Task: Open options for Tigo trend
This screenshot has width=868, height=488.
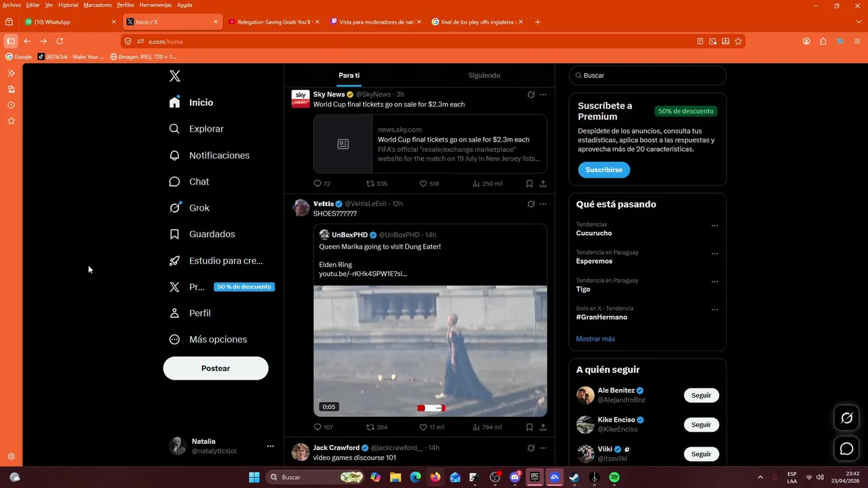Action: 715,282
